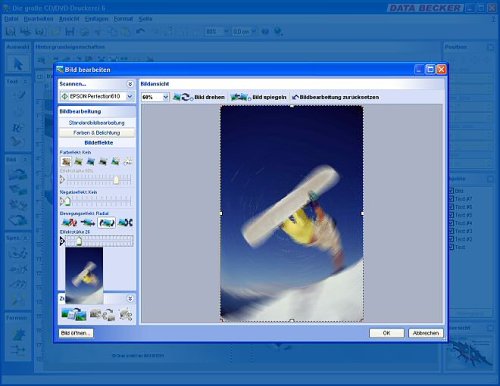The image size is (500, 386).
Task: Click the Bild drehen label
Action: point(209,97)
